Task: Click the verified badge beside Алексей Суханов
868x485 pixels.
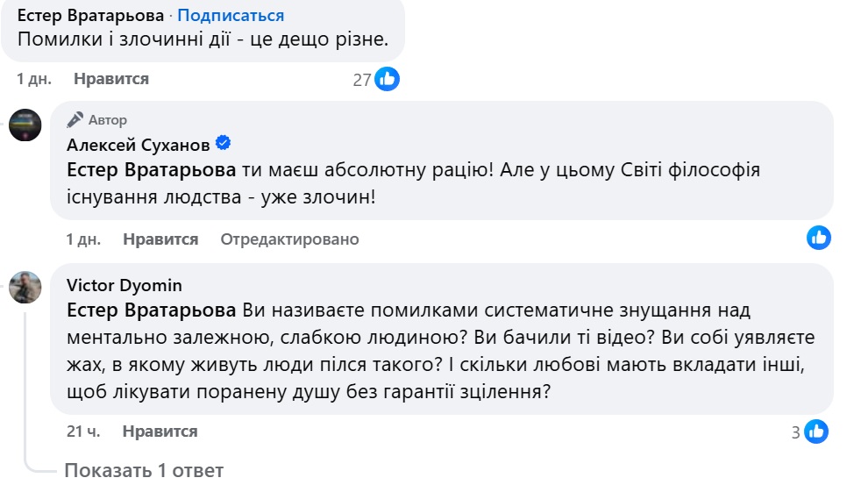Action: click(x=223, y=143)
